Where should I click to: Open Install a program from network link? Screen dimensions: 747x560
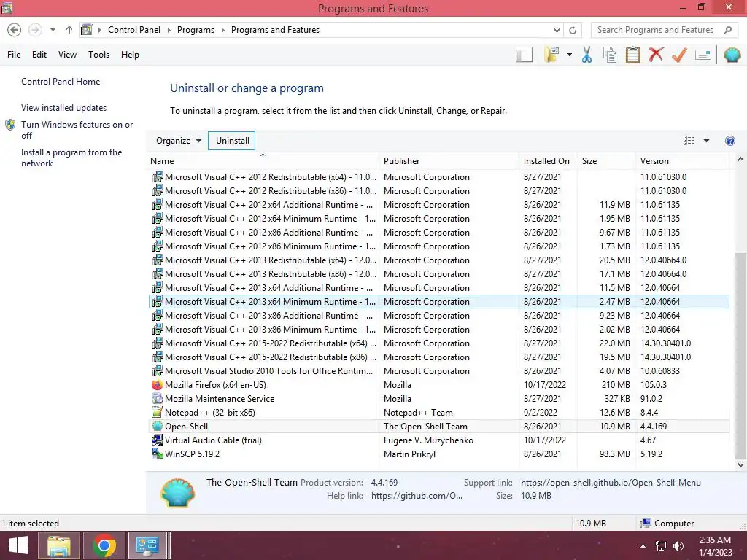point(71,157)
